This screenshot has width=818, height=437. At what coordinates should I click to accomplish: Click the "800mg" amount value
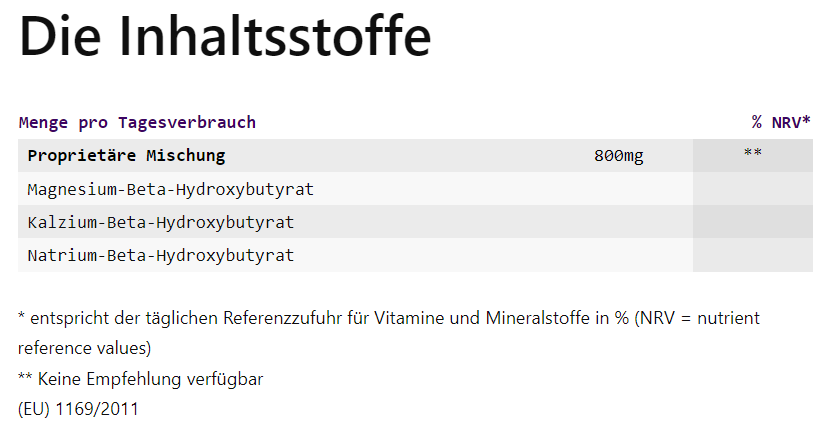[618, 156]
